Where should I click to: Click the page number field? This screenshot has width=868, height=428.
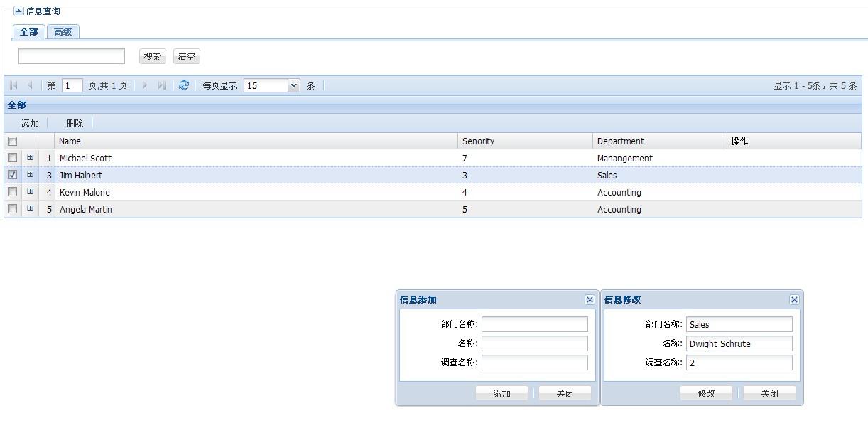(x=72, y=85)
